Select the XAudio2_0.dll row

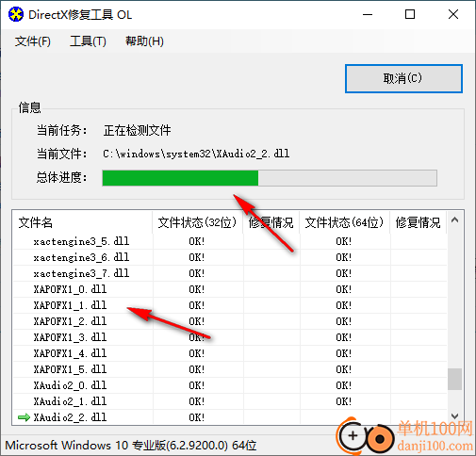point(230,385)
